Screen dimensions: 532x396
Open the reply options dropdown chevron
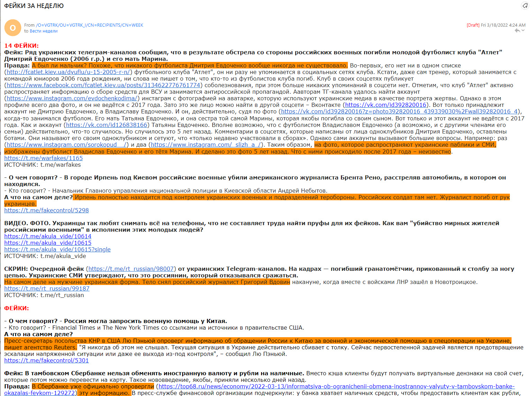[523, 30]
